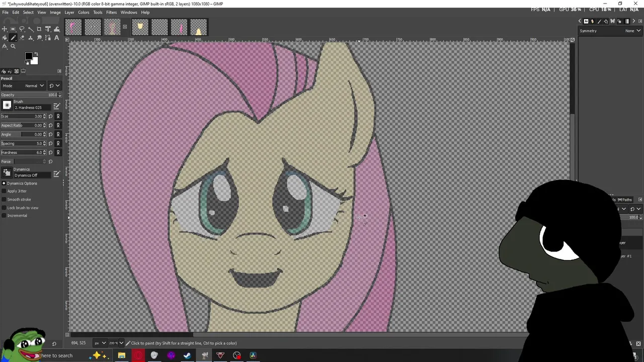Screen dimensions: 644x362
Task: Link Size to brush default
Action: 58,116
